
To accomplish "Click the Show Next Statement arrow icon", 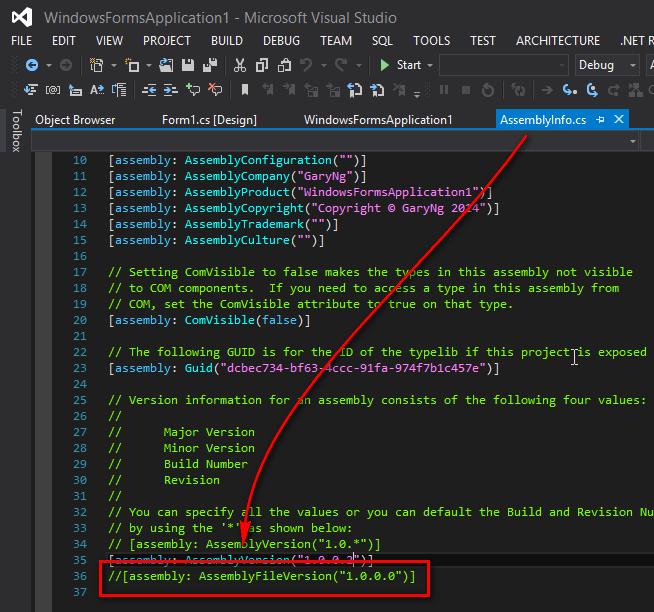I will click(x=547, y=90).
